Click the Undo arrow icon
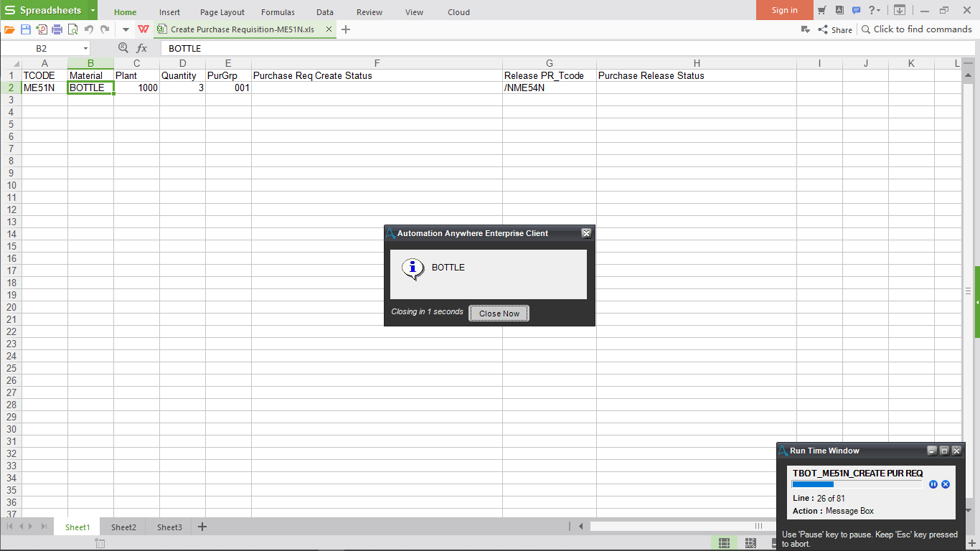Screen dimensions: 980x551 tap(89, 29)
